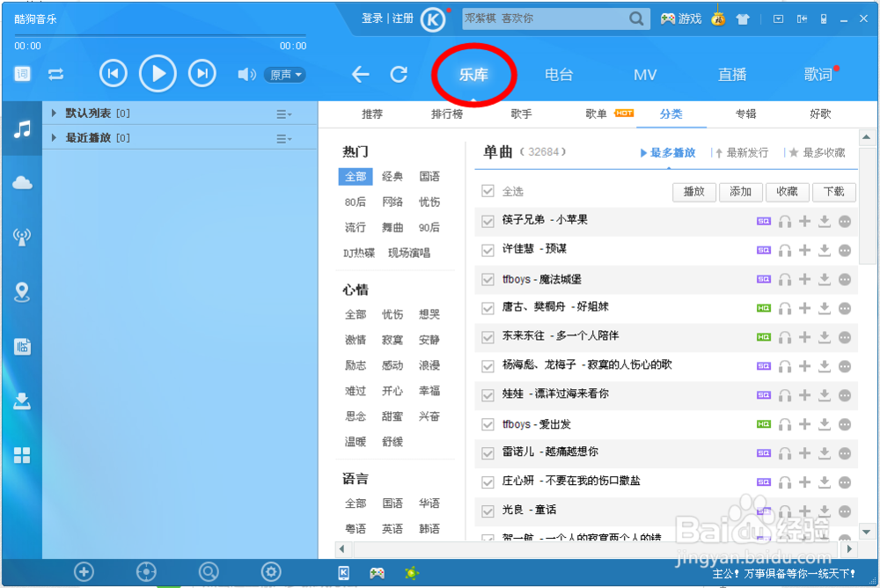The image size is (880, 588).
Task: Open radio broadcast sidebar icon
Action: click(23, 237)
